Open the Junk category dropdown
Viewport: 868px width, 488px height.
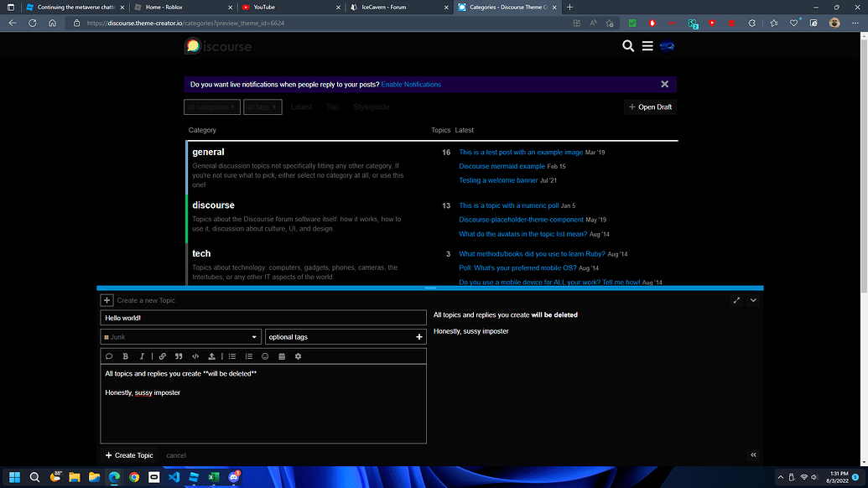(x=180, y=337)
